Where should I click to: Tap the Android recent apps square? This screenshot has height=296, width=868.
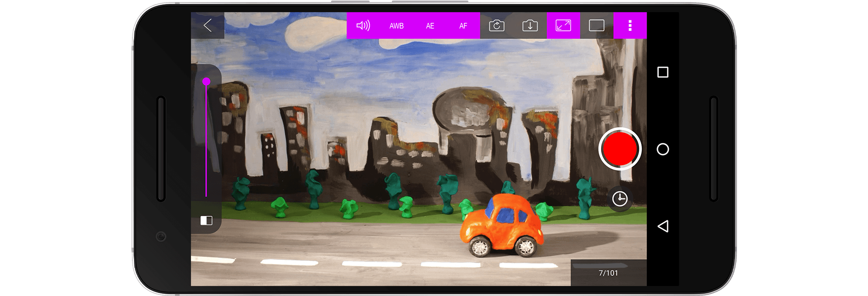coord(663,72)
